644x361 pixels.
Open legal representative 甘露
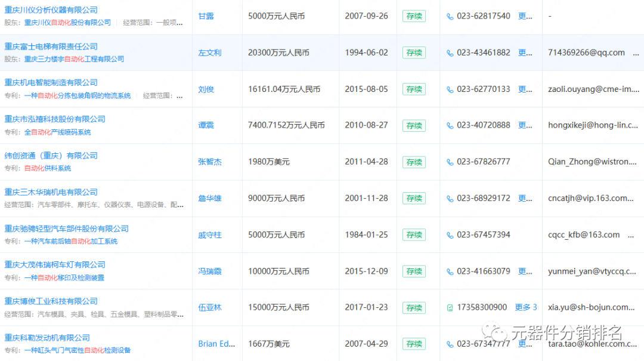tap(206, 16)
